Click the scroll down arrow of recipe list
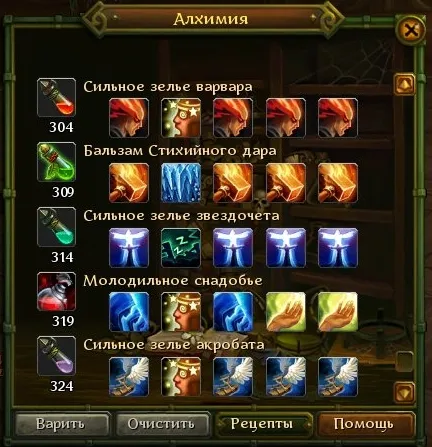This screenshot has width=432, height=447. click(x=405, y=392)
